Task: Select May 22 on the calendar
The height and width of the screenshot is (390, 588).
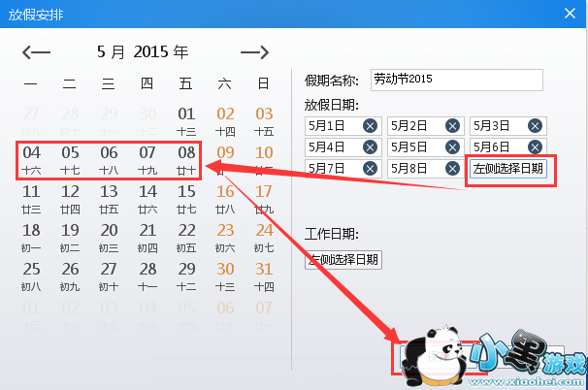Action: (x=186, y=238)
